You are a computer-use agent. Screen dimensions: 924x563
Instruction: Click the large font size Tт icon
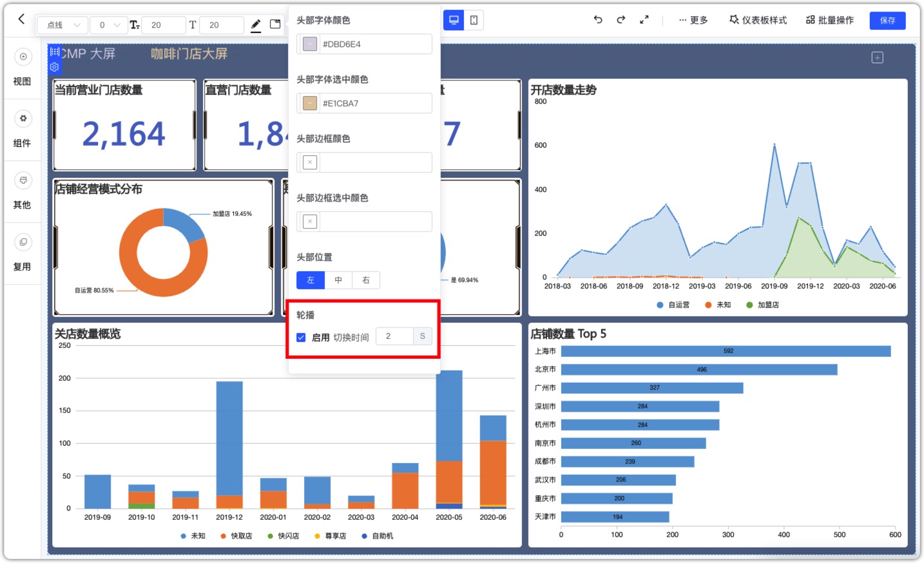135,24
